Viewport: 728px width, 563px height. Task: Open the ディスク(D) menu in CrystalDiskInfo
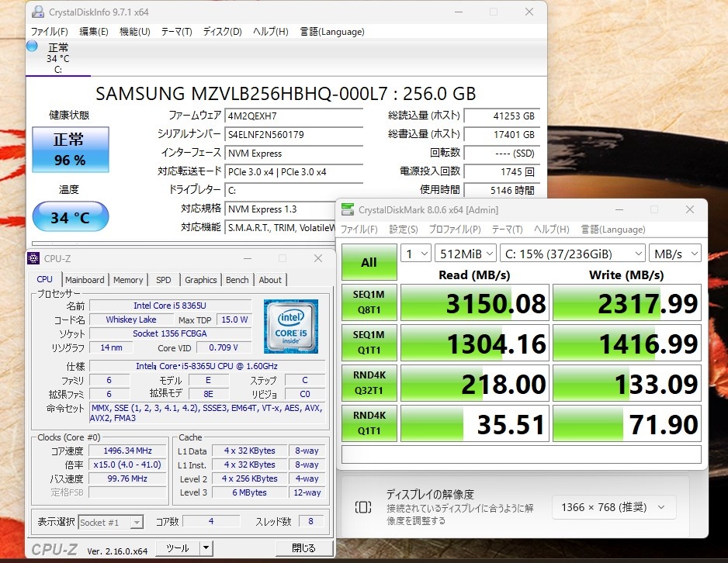[223, 32]
